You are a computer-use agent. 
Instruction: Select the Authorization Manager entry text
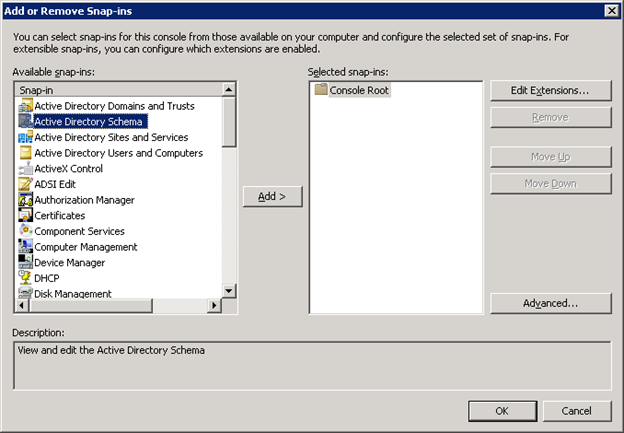click(x=84, y=200)
